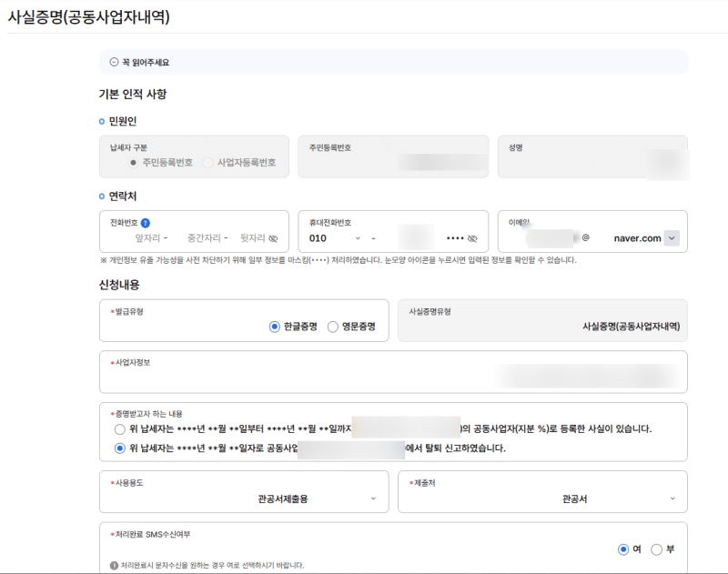Select the 탈퇴 신고하였습니다 statement option

tap(120, 448)
